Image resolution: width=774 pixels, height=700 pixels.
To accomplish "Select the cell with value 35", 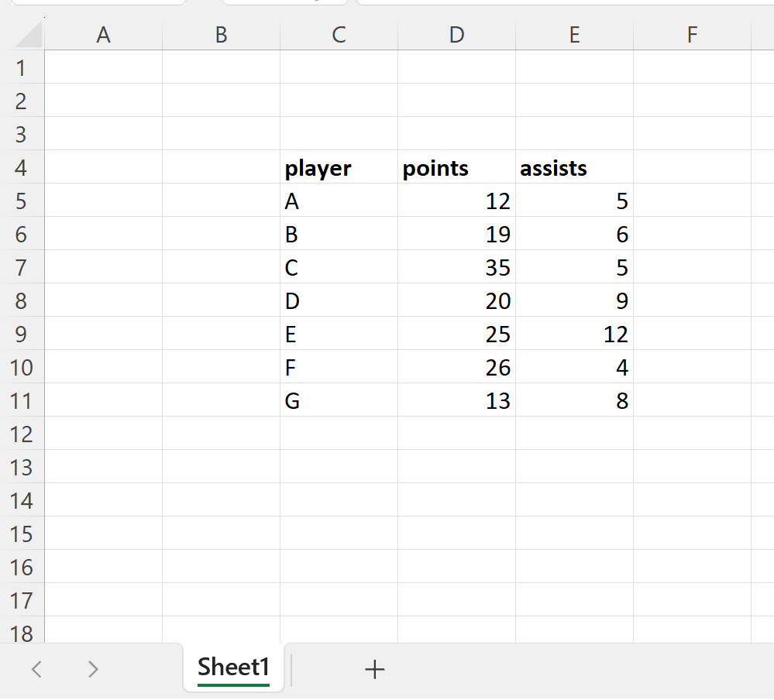I will pyautogui.click(x=456, y=267).
